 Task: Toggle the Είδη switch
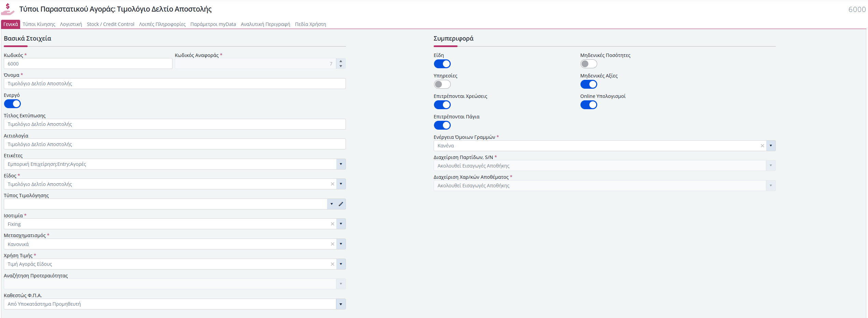click(442, 64)
